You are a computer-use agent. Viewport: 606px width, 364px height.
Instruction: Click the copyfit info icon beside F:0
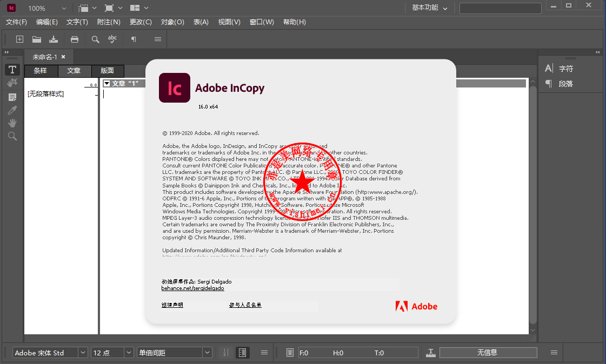click(290, 353)
